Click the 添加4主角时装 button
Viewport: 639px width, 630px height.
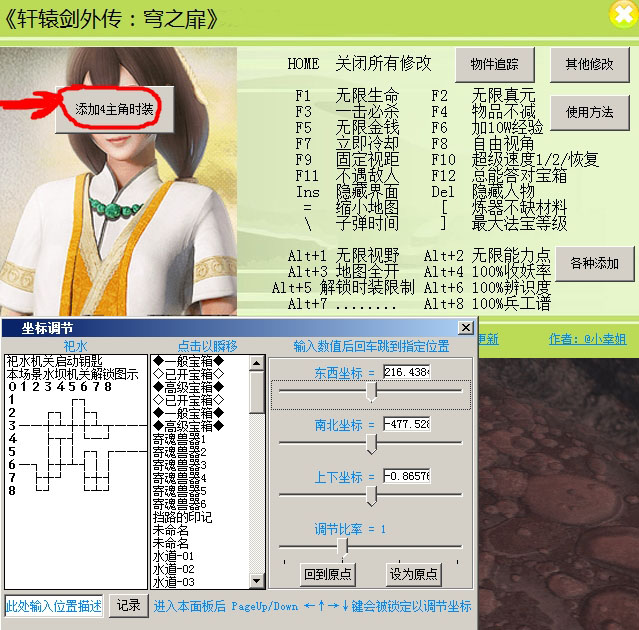(x=115, y=109)
